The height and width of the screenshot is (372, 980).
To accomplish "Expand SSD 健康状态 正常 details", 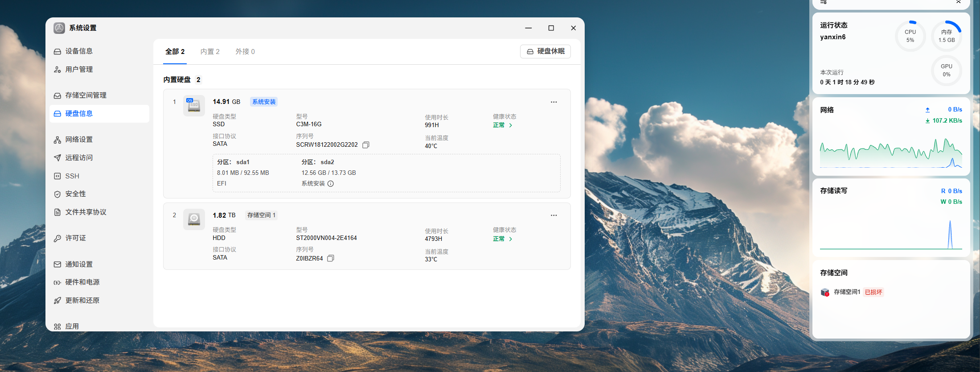I will coord(503,125).
